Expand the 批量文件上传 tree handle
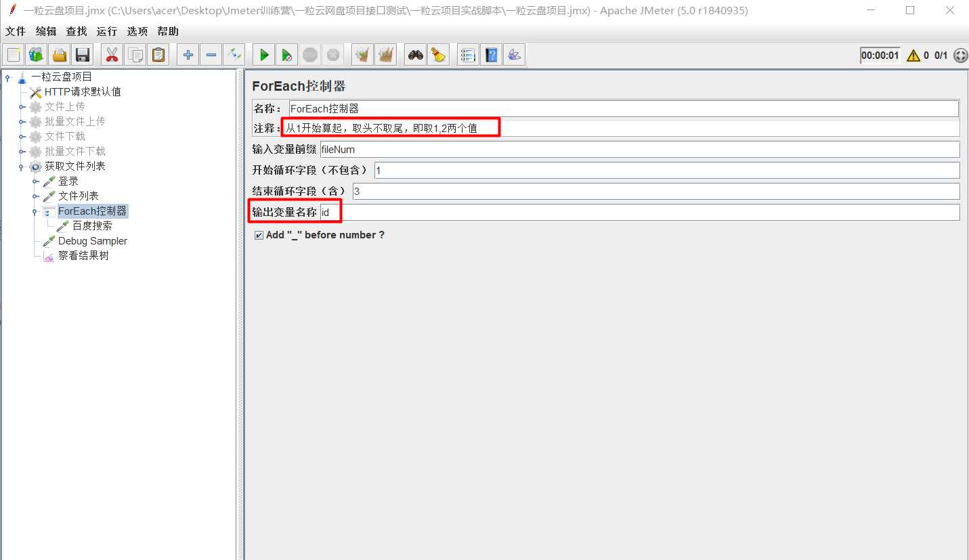This screenshot has width=969, height=560. [22, 122]
